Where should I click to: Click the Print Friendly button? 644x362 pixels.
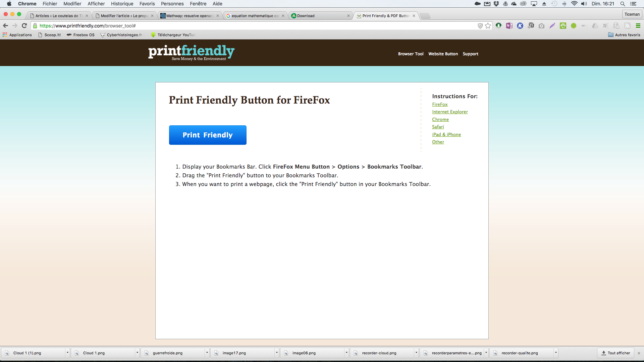207,135
